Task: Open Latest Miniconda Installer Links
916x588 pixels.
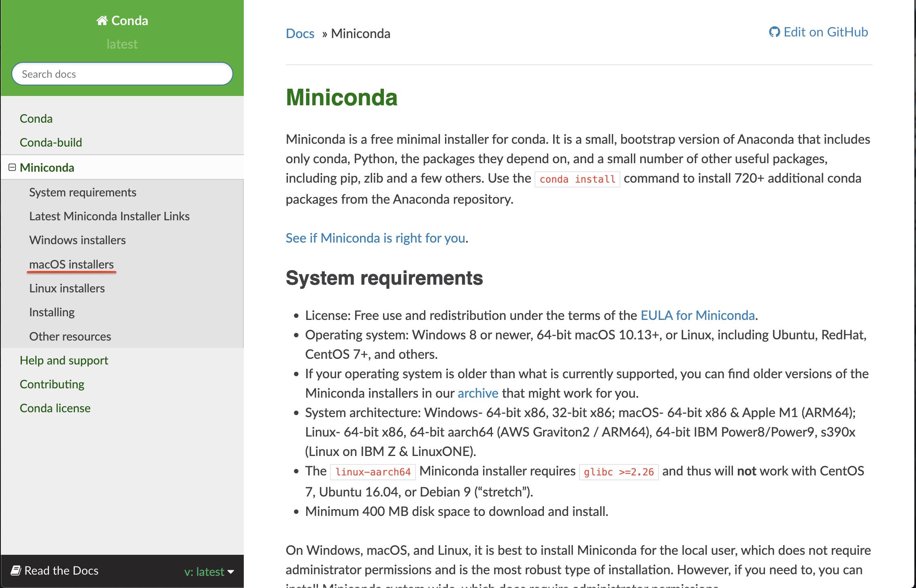Action: 109,216
